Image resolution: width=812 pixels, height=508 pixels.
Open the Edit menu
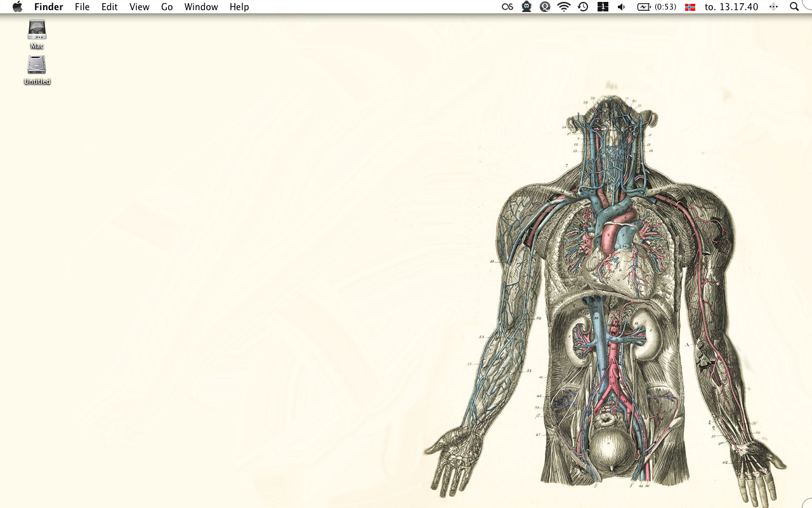(110, 7)
